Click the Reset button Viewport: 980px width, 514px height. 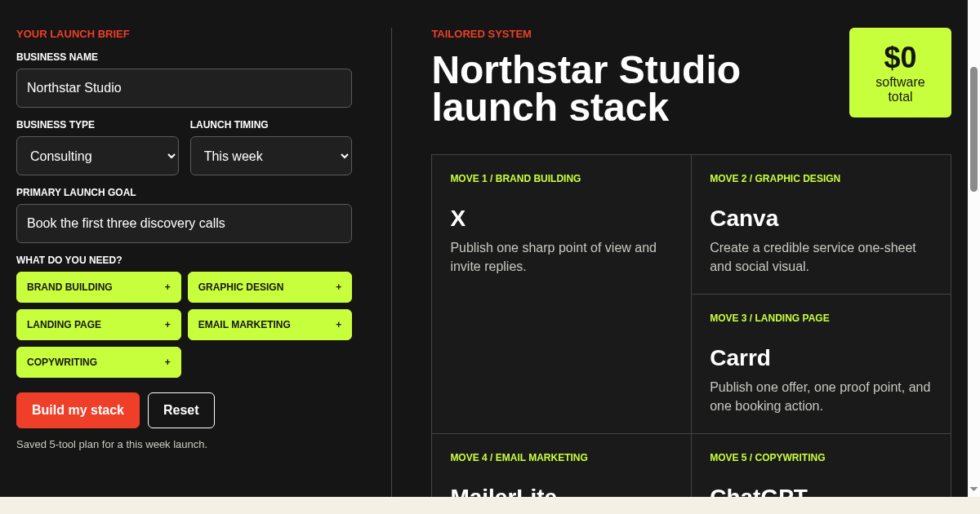click(181, 410)
